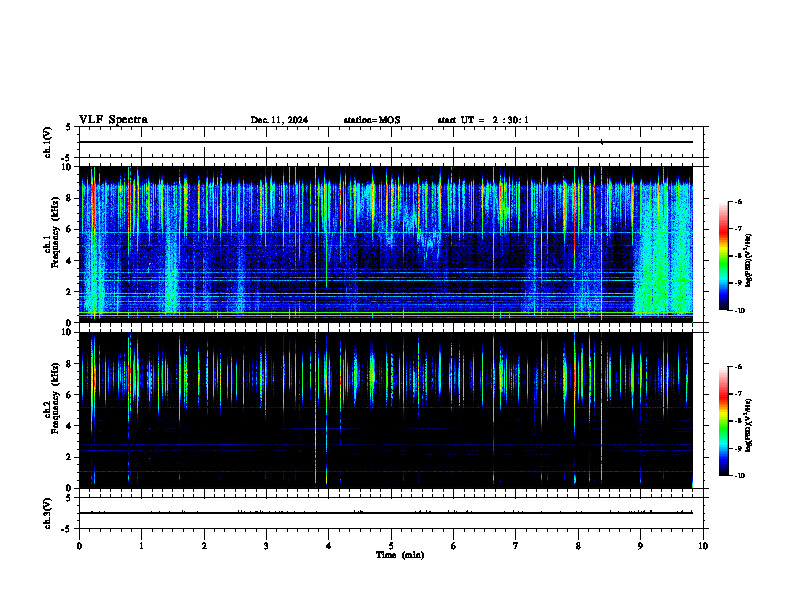The width and height of the screenshot is (792, 612).
Task: Click the ch.3 voltage waveform trace panel
Action: click(x=391, y=513)
